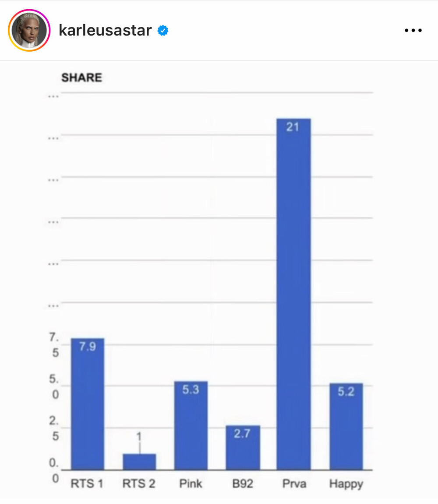Click the 7.9 value label
The image size is (438, 504).
coord(88,347)
